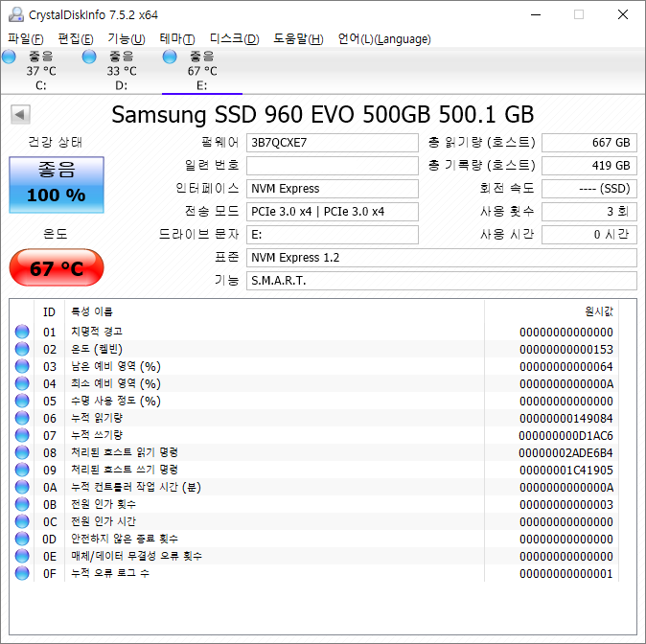Select row 누적 컨트롤러 작업 시간 (분)
646x644 pixels.
(x=314, y=487)
